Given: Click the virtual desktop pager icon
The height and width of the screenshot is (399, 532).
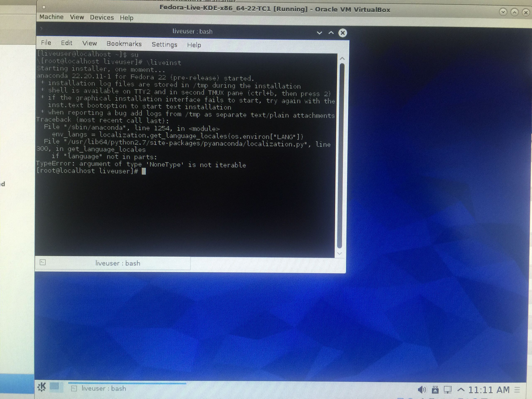Looking at the screenshot, I should click(x=55, y=387).
